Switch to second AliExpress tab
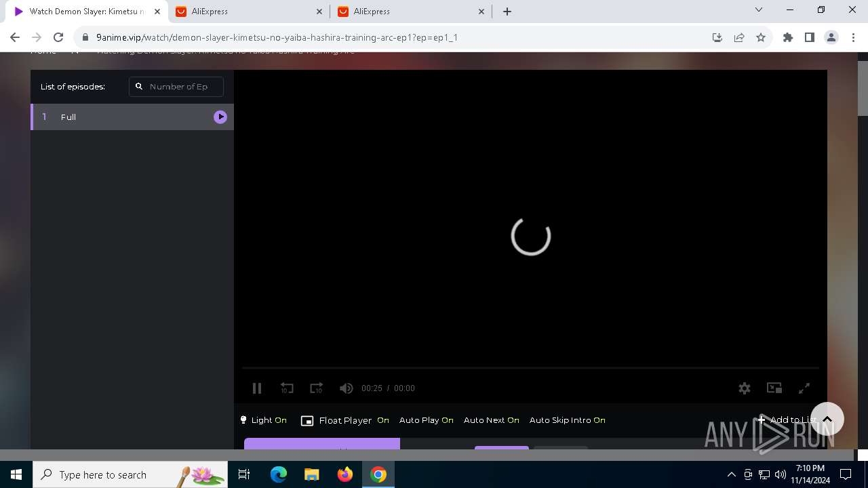Image resolution: width=868 pixels, height=488 pixels. (411, 12)
